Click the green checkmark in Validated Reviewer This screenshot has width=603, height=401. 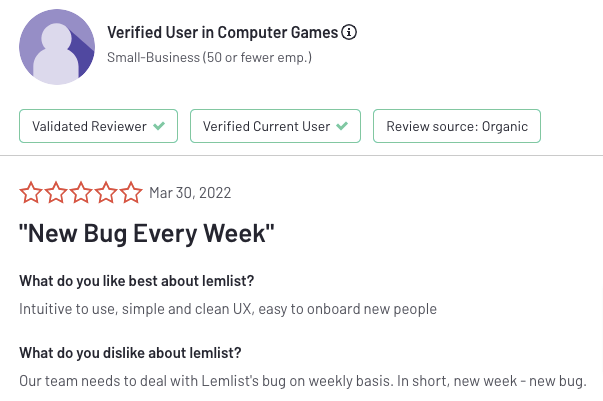[x=159, y=127]
